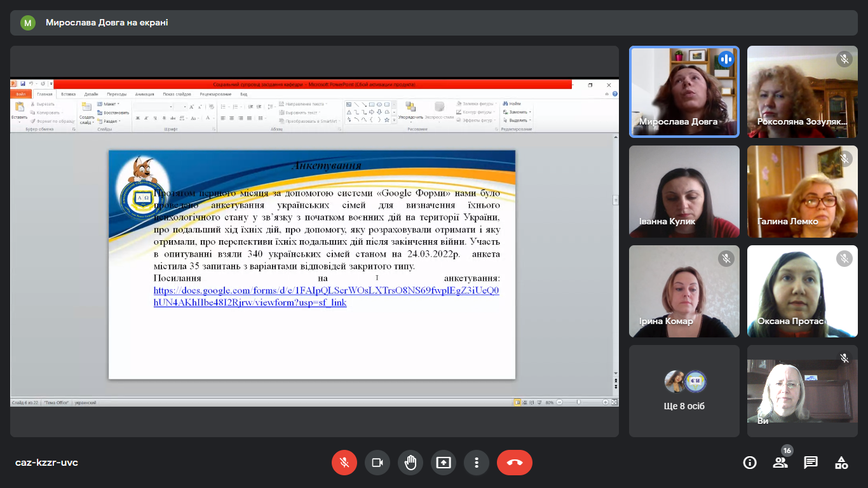Image resolution: width=868 pixels, height=488 pixels.
Task: Open the three-dot more options menu
Action: (x=477, y=463)
